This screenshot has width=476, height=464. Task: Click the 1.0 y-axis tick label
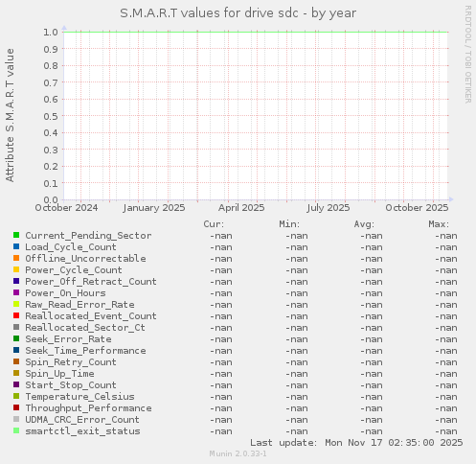pyautogui.click(x=51, y=32)
